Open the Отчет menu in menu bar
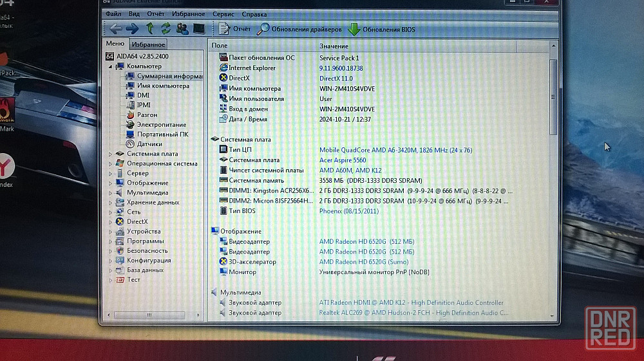Screen dimensions: 644x361 point(156,14)
